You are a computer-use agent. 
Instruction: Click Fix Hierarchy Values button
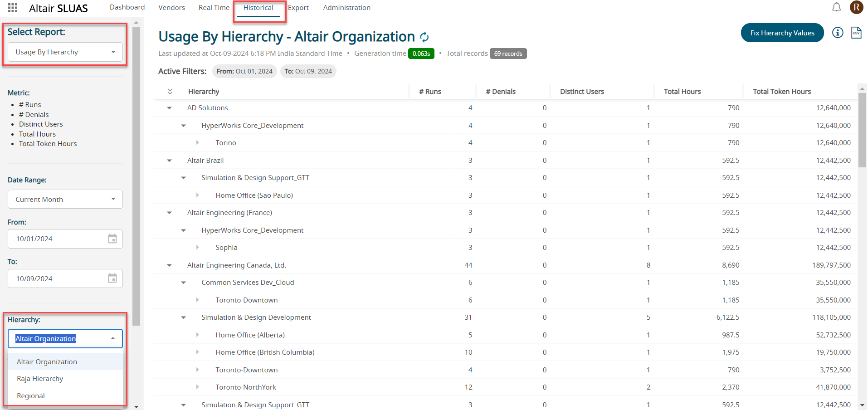[x=782, y=33]
